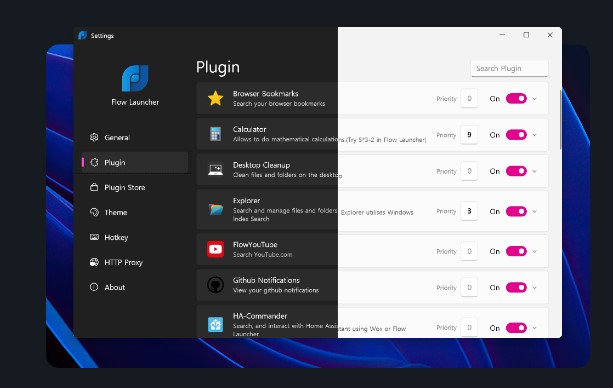
Task: Click the Github Notifications priority box
Action: click(469, 287)
